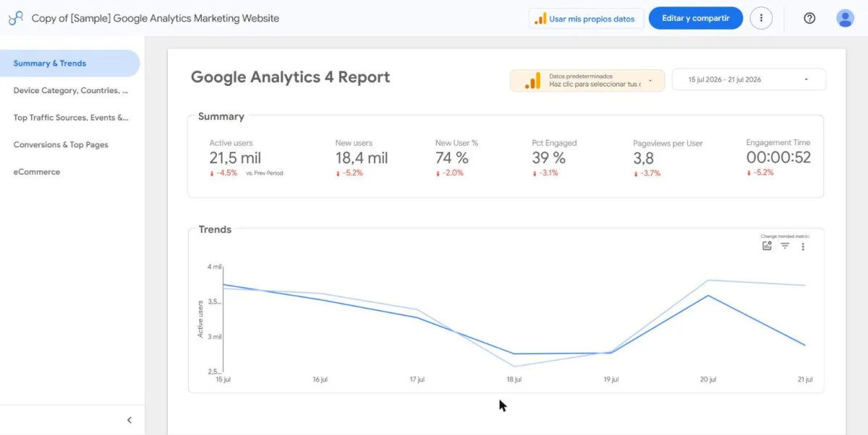
Task: Click the 18 jul label on the chart axis
Action: click(x=514, y=379)
